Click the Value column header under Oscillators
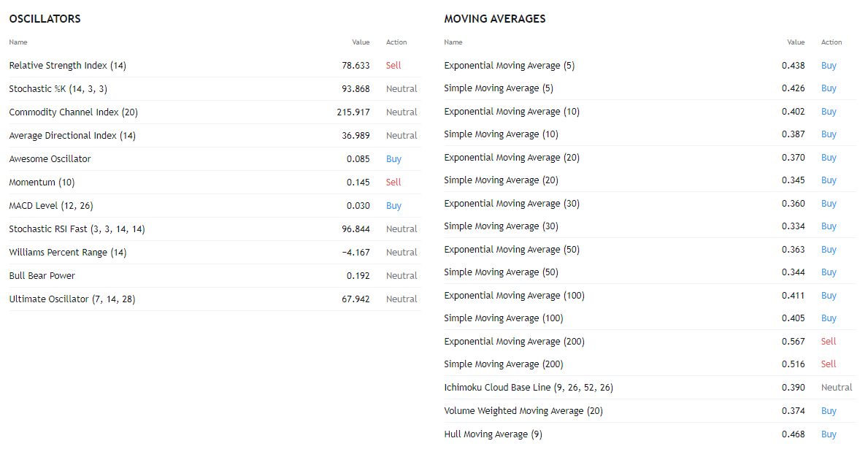Image resolution: width=868 pixels, height=449 pixels. click(361, 42)
